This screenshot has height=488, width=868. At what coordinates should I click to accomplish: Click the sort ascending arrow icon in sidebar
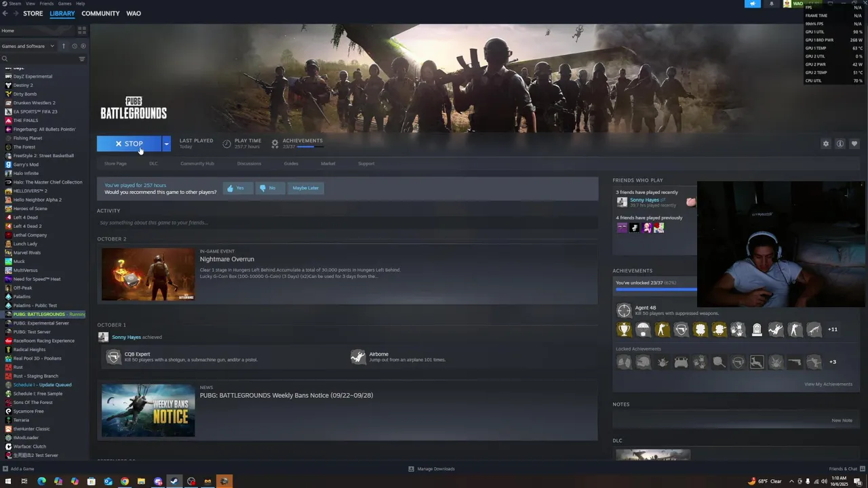(x=64, y=46)
